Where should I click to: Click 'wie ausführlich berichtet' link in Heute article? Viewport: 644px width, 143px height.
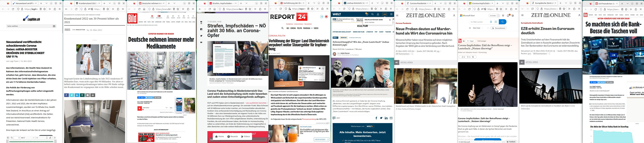tap(256, 103)
